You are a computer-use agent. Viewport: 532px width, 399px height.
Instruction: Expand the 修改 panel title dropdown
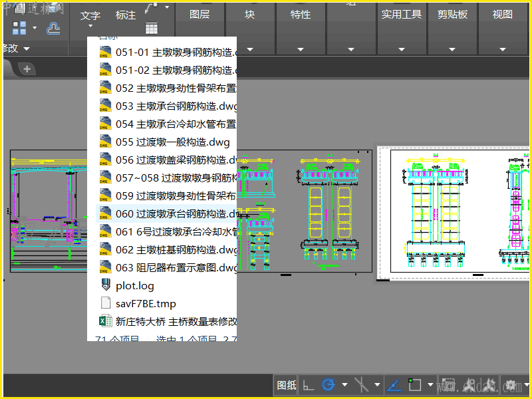click(x=27, y=49)
